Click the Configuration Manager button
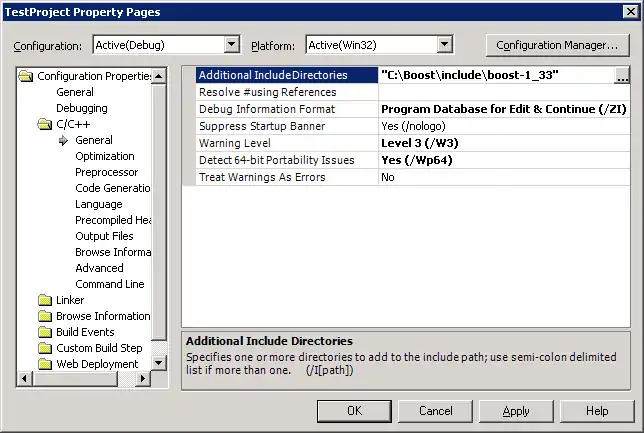This screenshot has width=644, height=433. [x=557, y=45]
